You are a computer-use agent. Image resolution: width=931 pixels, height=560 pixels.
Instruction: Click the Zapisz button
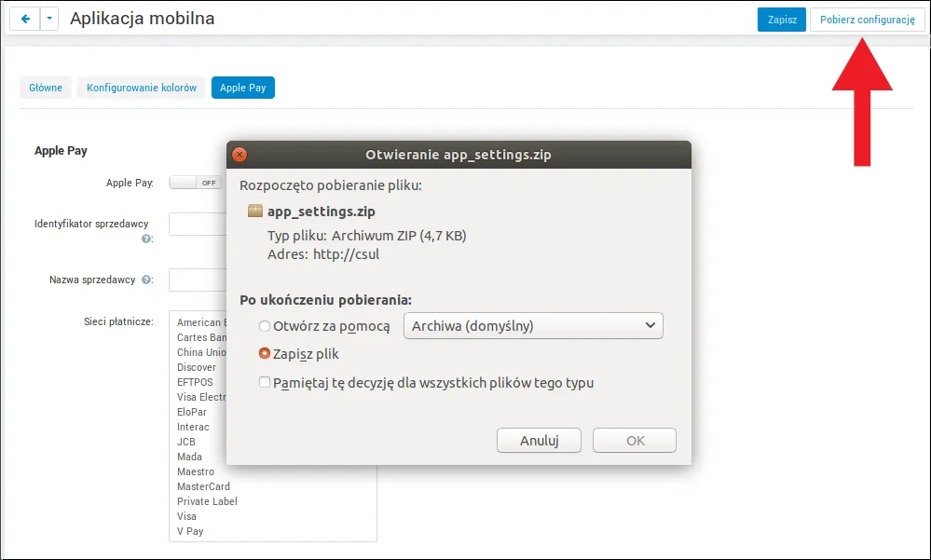click(x=782, y=20)
